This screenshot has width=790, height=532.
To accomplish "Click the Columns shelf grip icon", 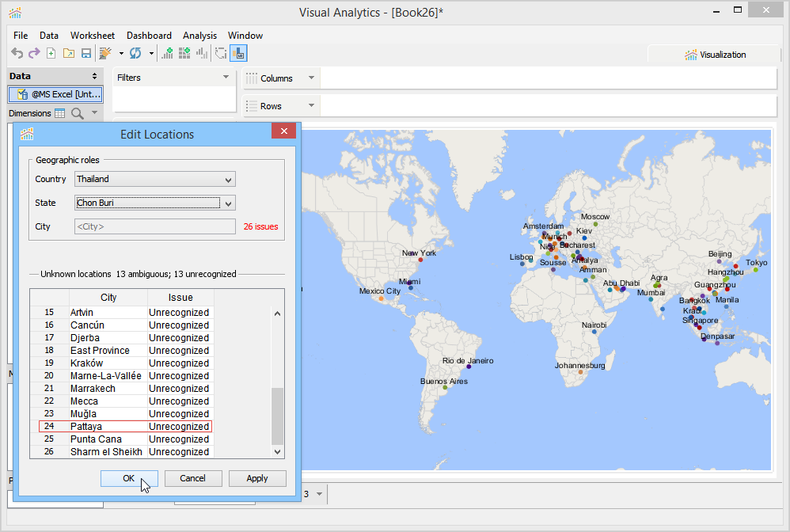I will (252, 78).
